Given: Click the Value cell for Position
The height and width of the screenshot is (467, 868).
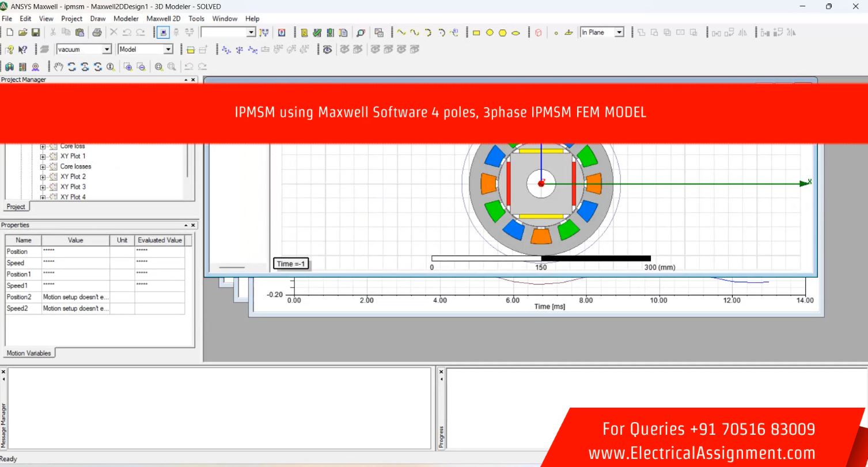Looking at the screenshot, I should (75, 252).
